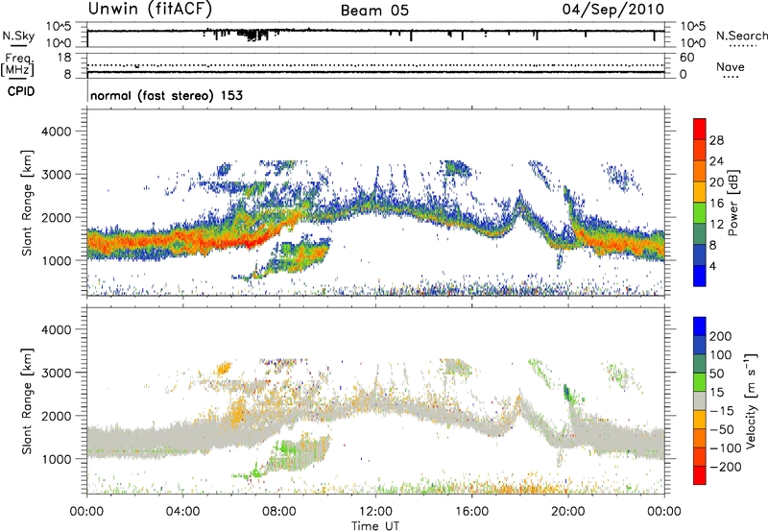This screenshot has width=768, height=532.
Task: Click the 'Time UT' axis title
Action: point(375,526)
